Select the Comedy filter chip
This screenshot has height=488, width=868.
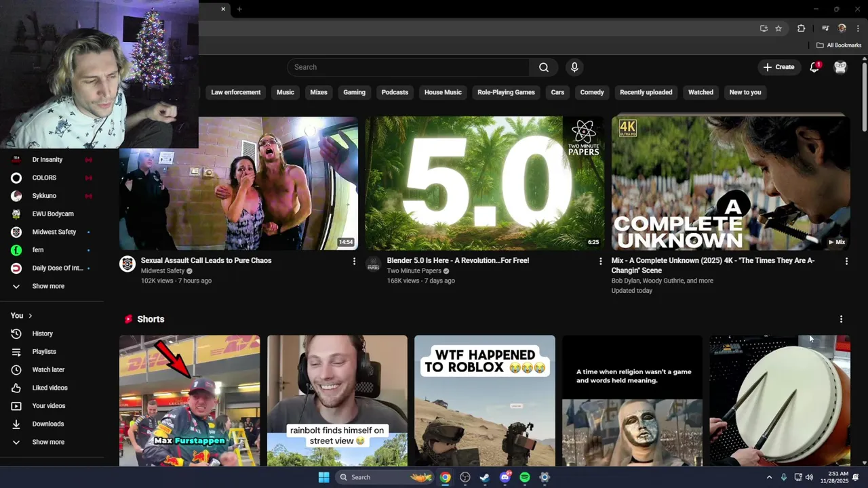point(592,92)
